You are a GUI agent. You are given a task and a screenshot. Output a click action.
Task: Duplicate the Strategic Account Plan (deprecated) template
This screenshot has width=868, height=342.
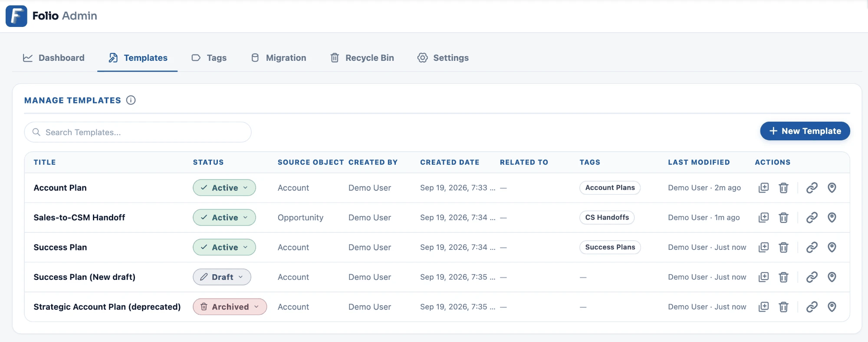tap(763, 307)
